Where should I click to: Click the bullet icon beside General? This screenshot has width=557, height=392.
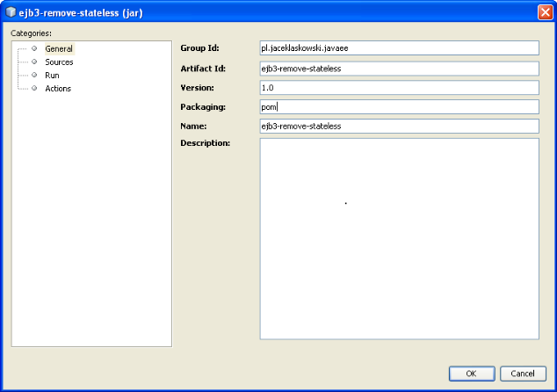[x=34, y=48]
